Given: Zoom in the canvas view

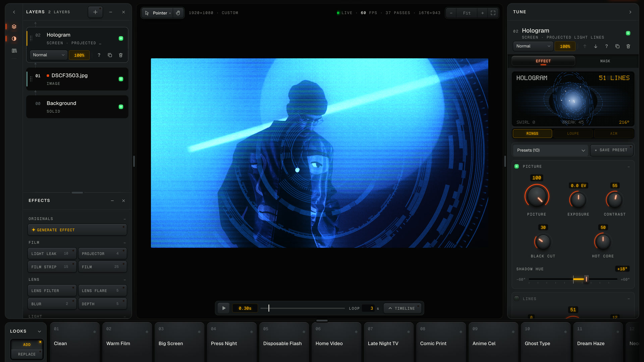Looking at the screenshot, I should coord(482,13).
